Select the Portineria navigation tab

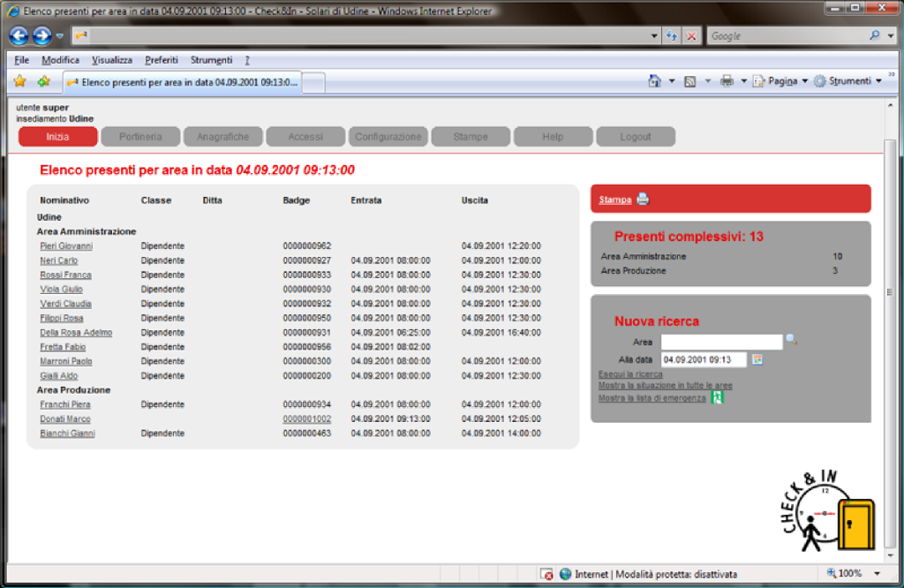[x=140, y=137]
